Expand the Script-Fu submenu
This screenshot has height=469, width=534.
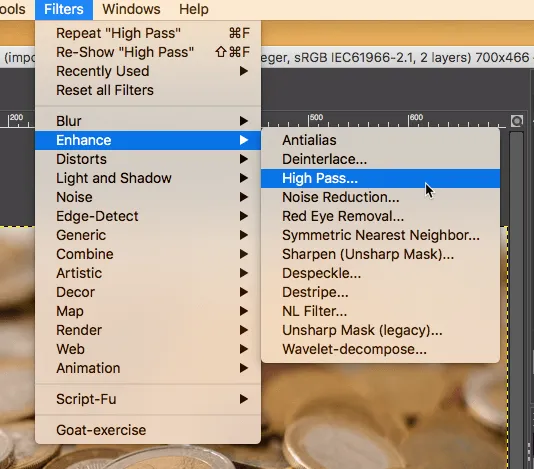(148, 399)
